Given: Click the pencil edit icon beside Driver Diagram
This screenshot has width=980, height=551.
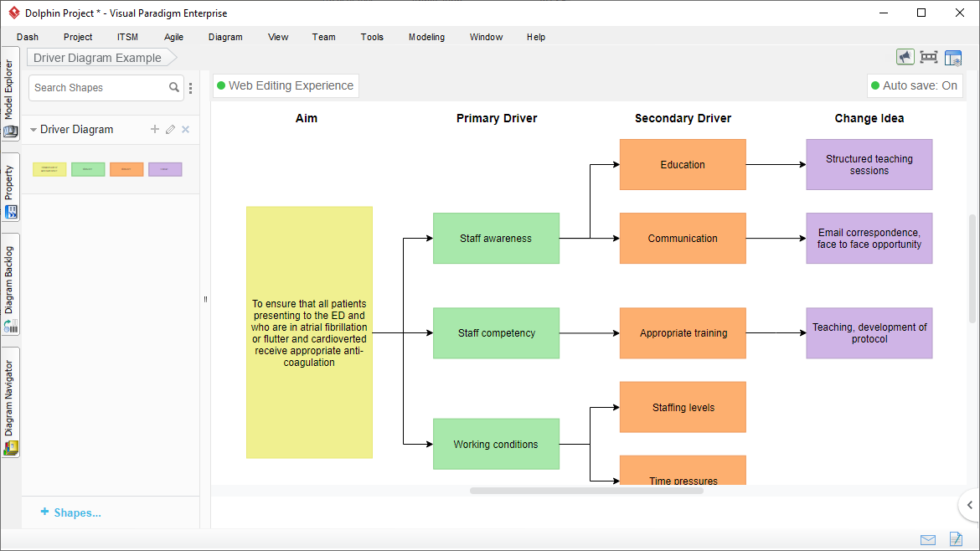Looking at the screenshot, I should [170, 129].
